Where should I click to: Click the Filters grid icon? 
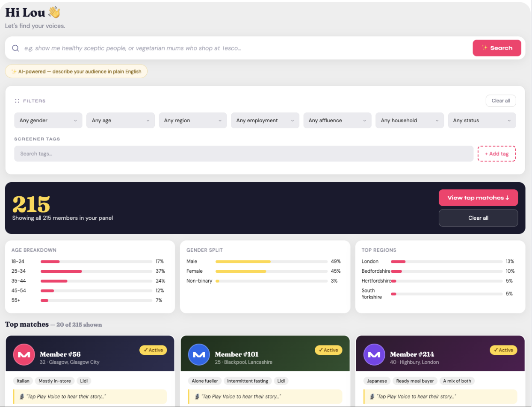pyautogui.click(x=17, y=101)
